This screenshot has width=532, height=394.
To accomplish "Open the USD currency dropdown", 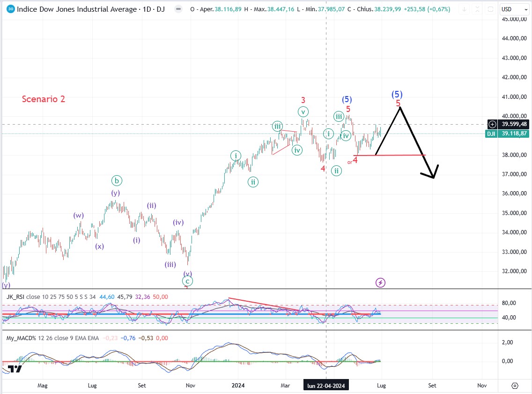I will pos(514,9).
